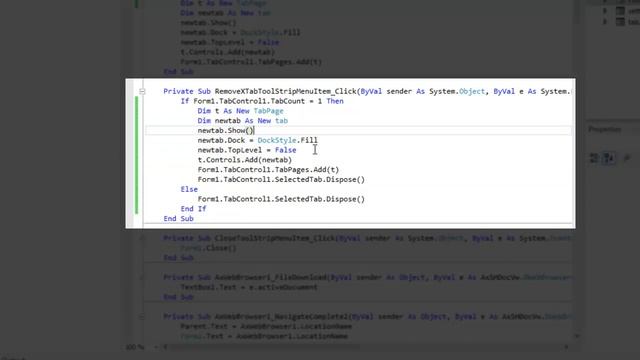
Task: Open Property Pages icon in Properties panel
Action: click(x=627, y=158)
